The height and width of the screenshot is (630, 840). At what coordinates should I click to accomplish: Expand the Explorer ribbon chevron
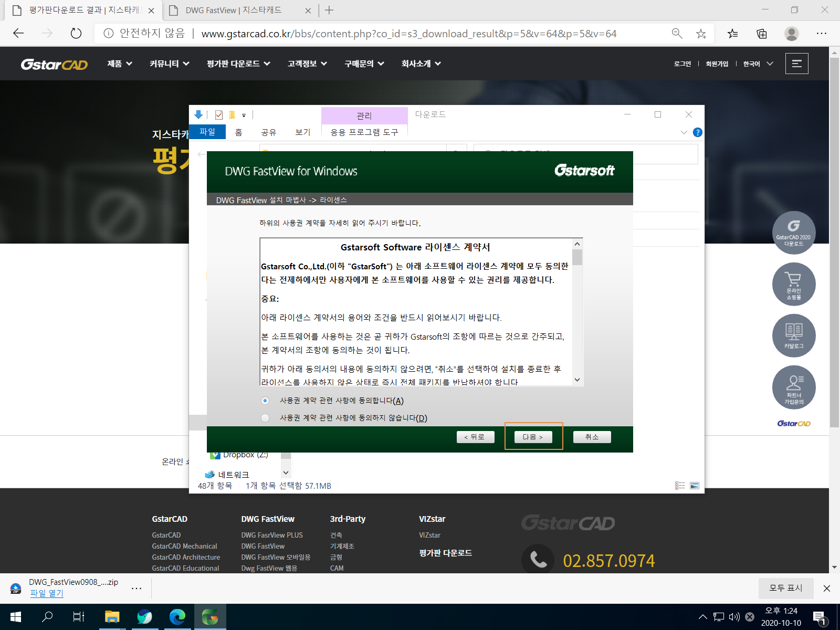684,132
